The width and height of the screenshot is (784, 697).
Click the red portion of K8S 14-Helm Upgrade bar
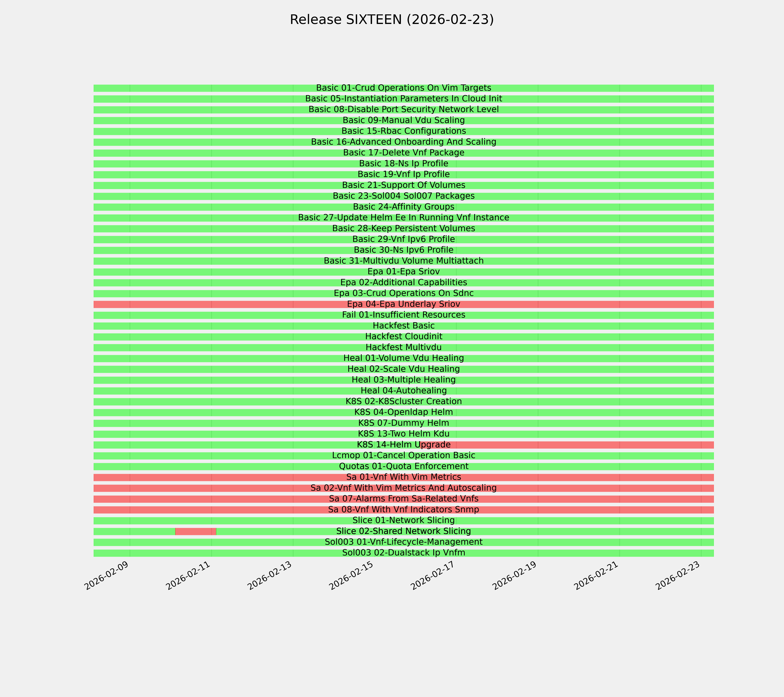[x=575, y=445]
